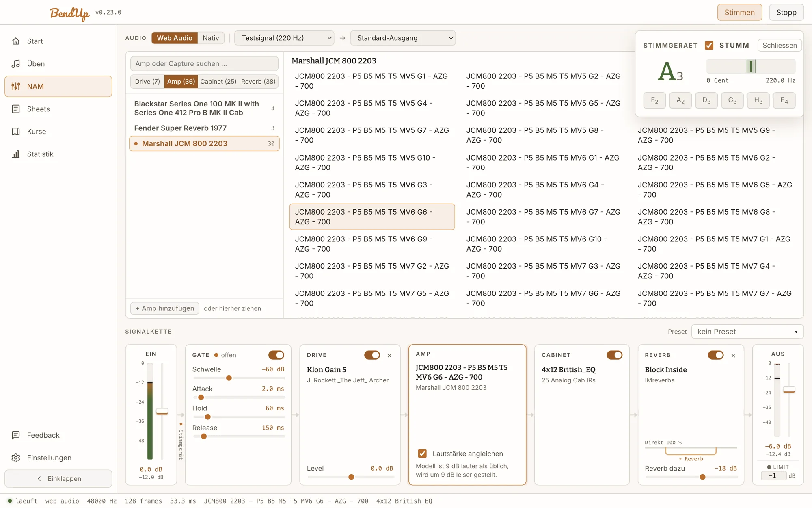Viewport: 812px width, 508px height.
Task: Click the Amp hinzufügen button
Action: (x=164, y=308)
